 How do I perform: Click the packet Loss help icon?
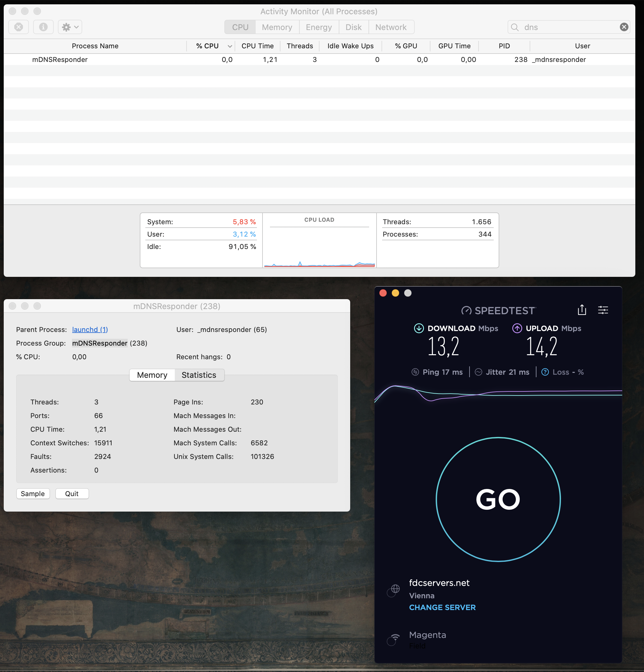coord(545,372)
